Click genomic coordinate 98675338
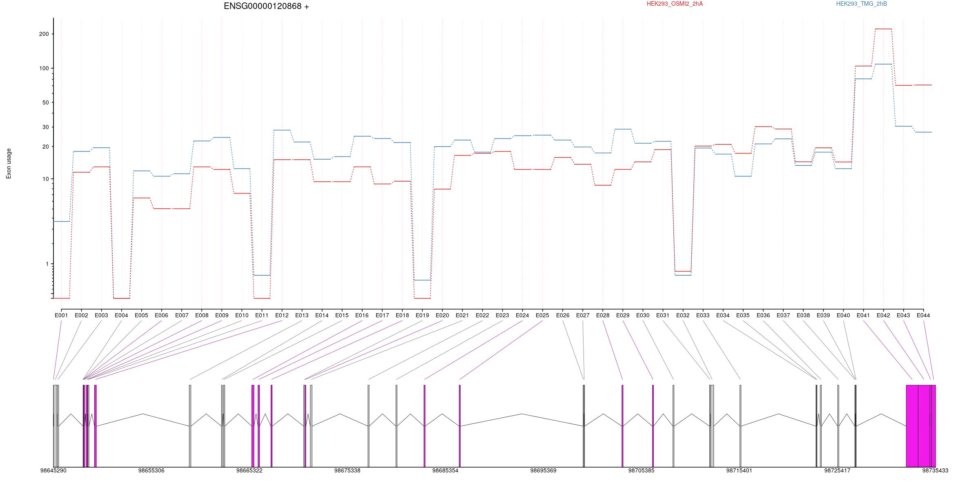980x490 pixels. point(347,470)
